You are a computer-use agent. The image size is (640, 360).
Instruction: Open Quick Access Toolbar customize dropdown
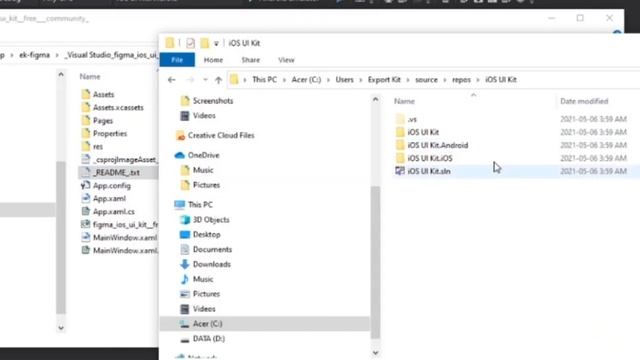[216, 43]
